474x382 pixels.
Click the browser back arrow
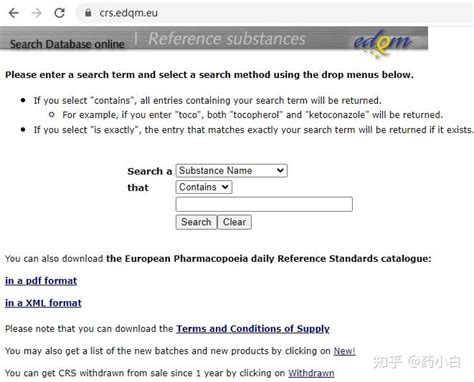click(x=14, y=13)
